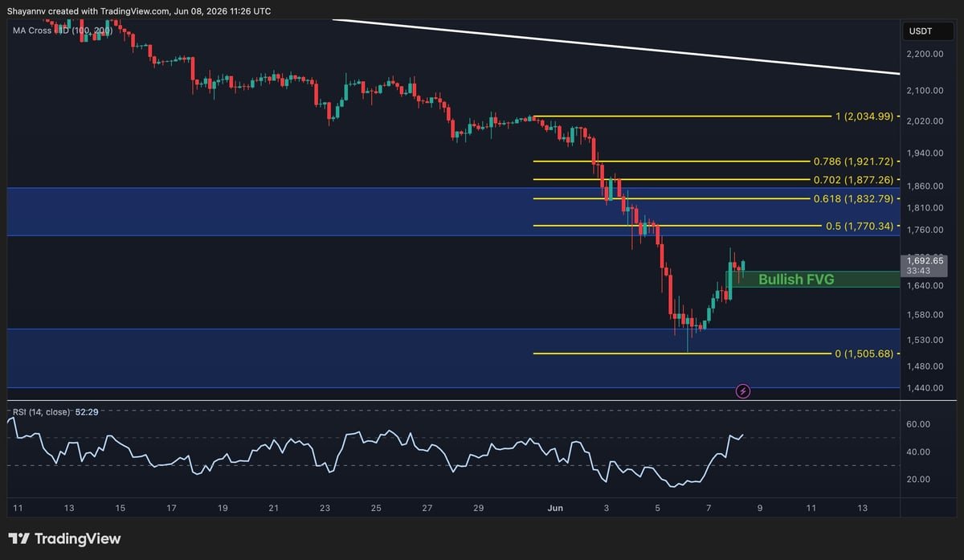This screenshot has height=560, width=964.
Task: Click date label 15 on the time axis
Action: click(120, 508)
